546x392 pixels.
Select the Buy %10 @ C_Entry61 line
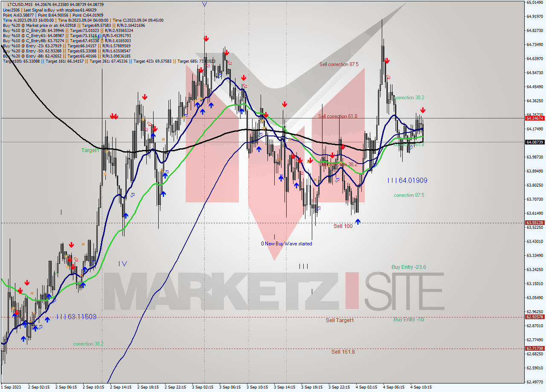[67, 35]
